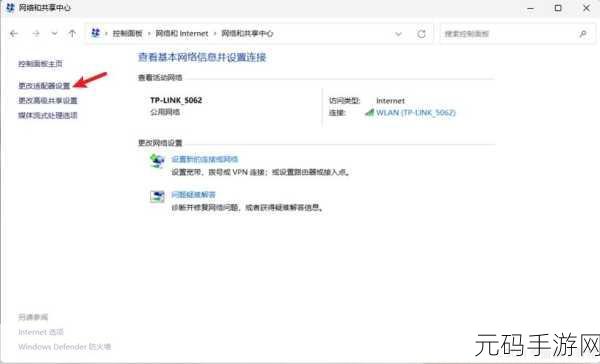
Task: Select 网络和 Internet breadcrumb
Action: click(x=182, y=34)
